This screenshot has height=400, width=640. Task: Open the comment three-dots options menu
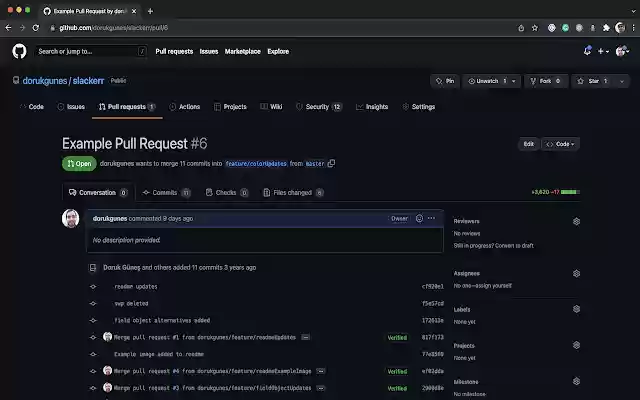(x=431, y=218)
